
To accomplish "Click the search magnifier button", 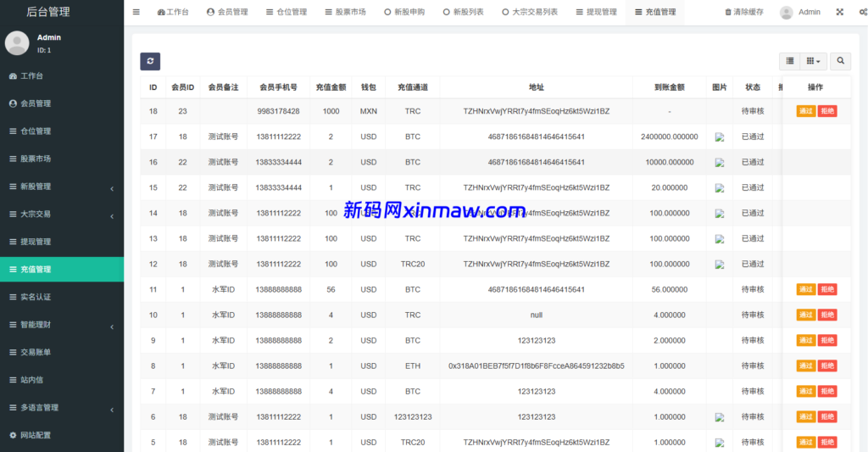I will 840,61.
